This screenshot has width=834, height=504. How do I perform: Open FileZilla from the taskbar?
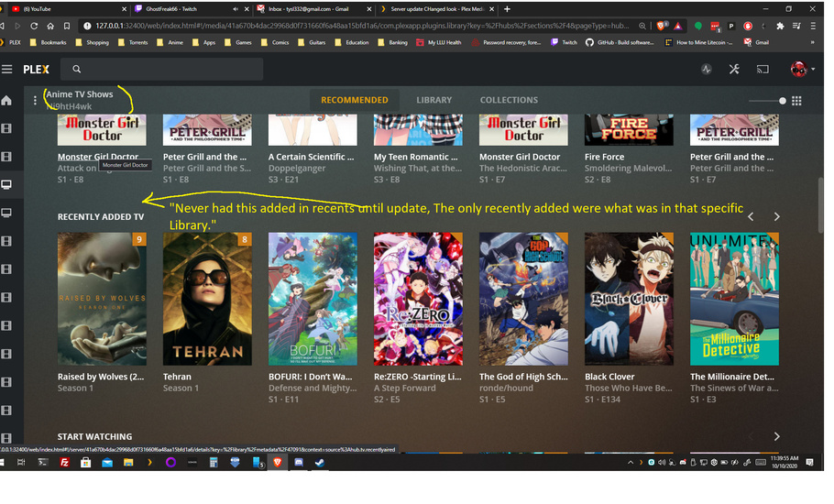[x=64, y=462]
